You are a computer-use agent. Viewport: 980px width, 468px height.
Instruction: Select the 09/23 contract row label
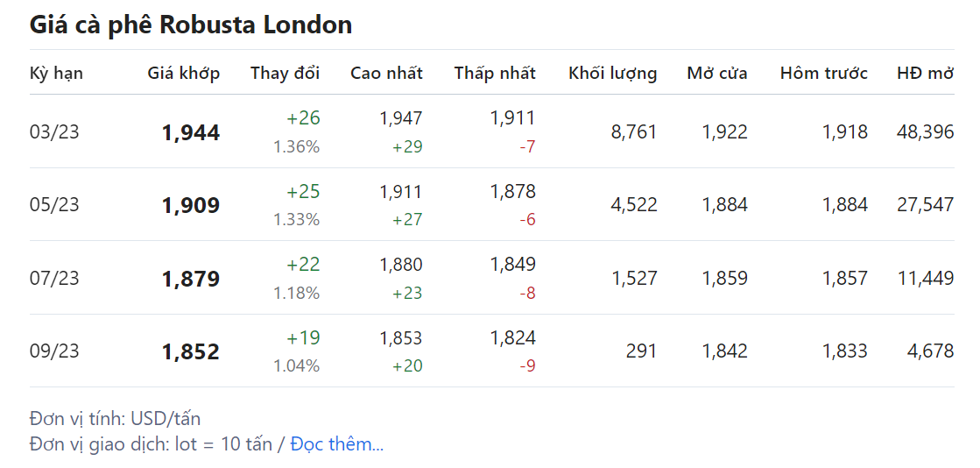pos(54,351)
